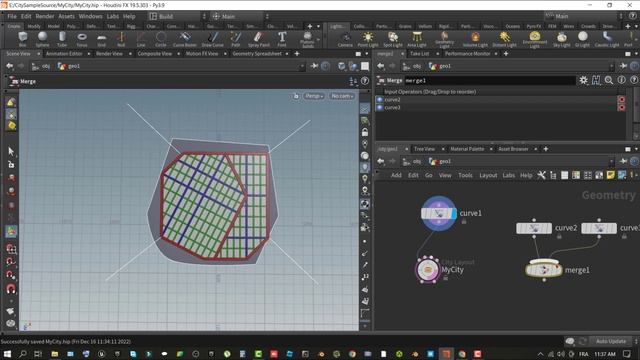This screenshot has height=360, width=640.
Task: Select the Curve Bezier shelf tool
Action: (185, 39)
